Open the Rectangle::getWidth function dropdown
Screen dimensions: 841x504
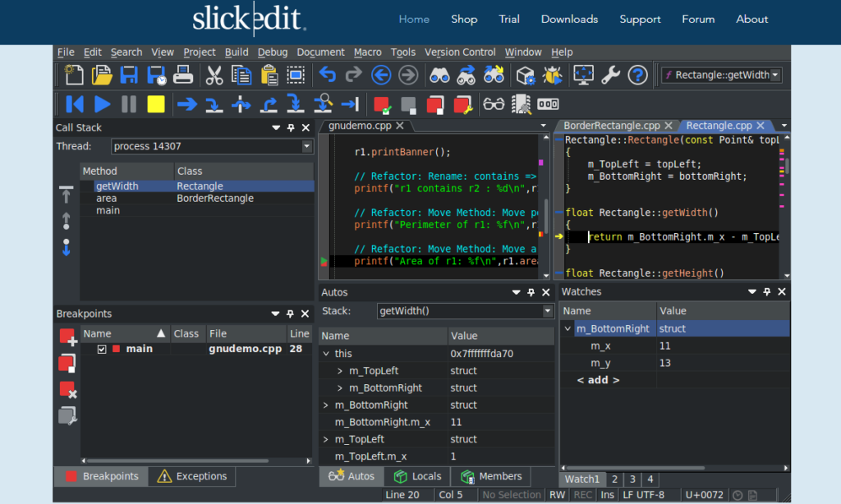point(775,75)
